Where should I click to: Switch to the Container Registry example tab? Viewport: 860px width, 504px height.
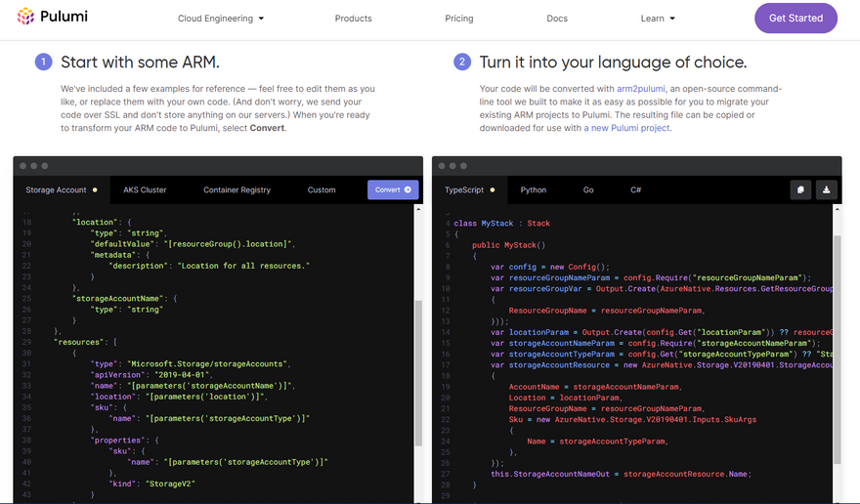pyautogui.click(x=236, y=190)
